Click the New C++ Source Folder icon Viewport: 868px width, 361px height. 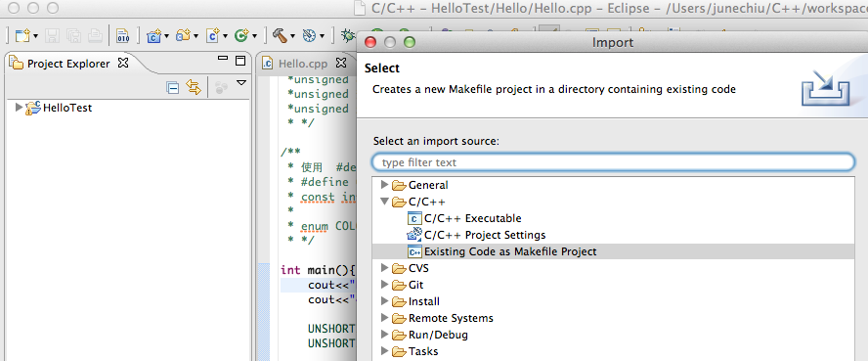(183, 36)
